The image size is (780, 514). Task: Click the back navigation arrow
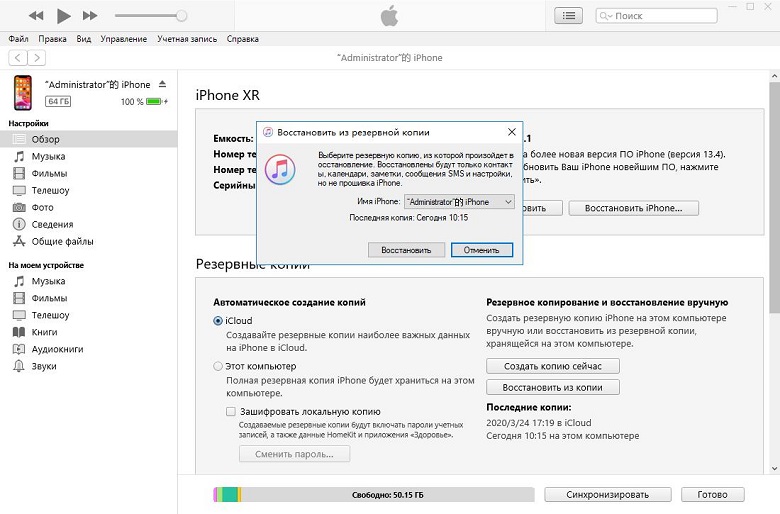point(17,58)
